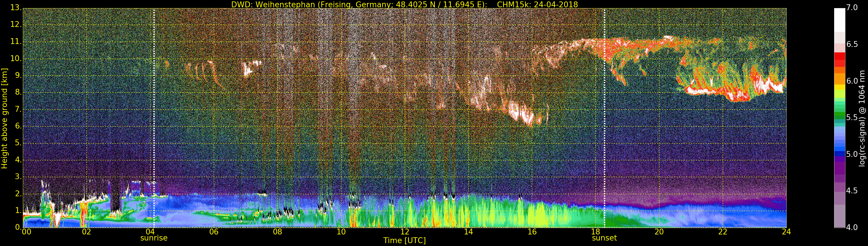Click the time tick label '10'

[x=341, y=232]
